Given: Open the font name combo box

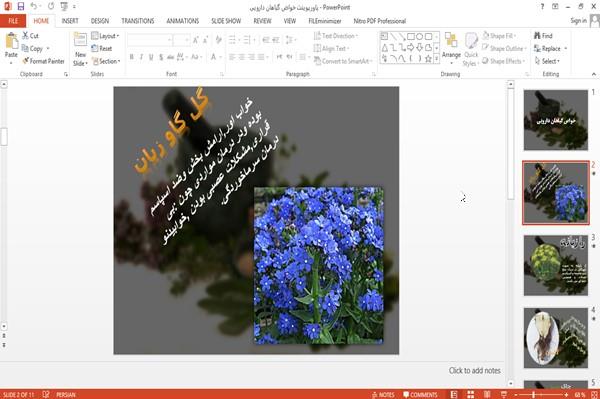Looking at the screenshot, I should tap(149, 40).
